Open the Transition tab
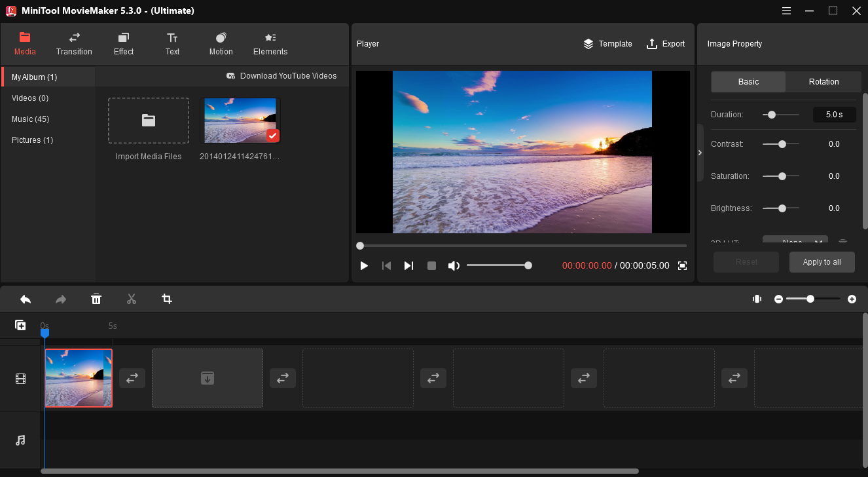 pos(74,44)
